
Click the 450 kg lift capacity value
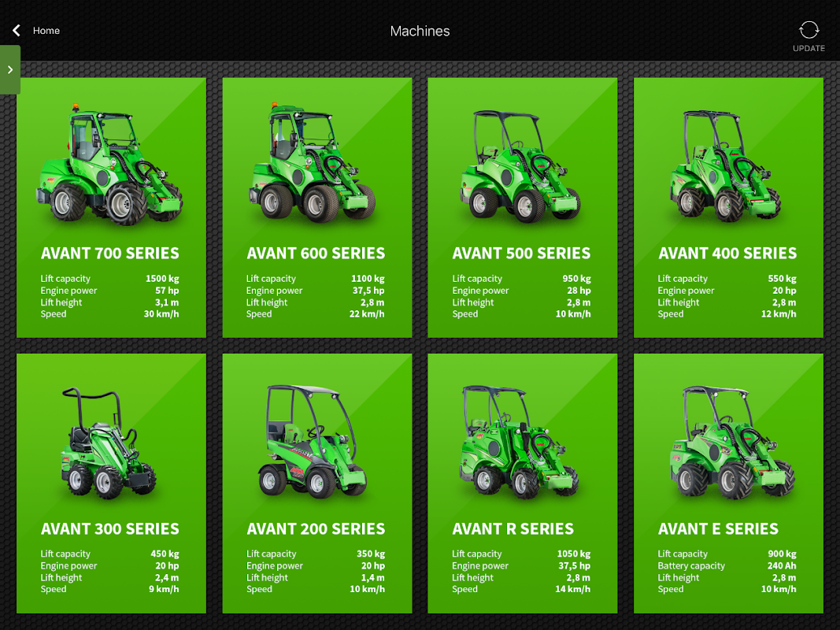pyautogui.click(x=165, y=554)
